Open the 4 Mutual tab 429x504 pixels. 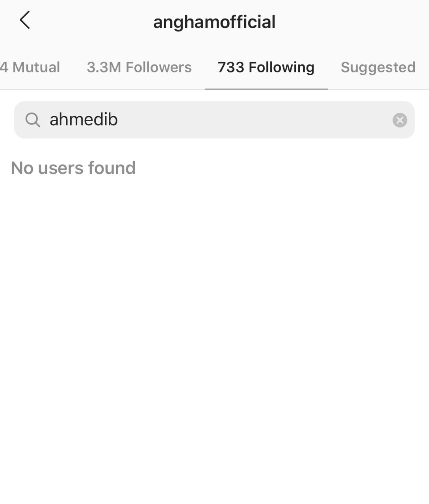31,67
